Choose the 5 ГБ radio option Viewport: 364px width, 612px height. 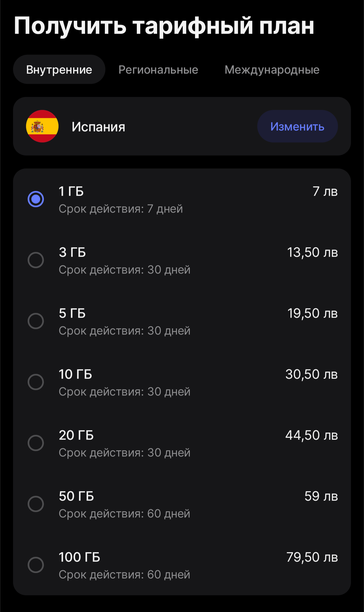[x=36, y=321]
